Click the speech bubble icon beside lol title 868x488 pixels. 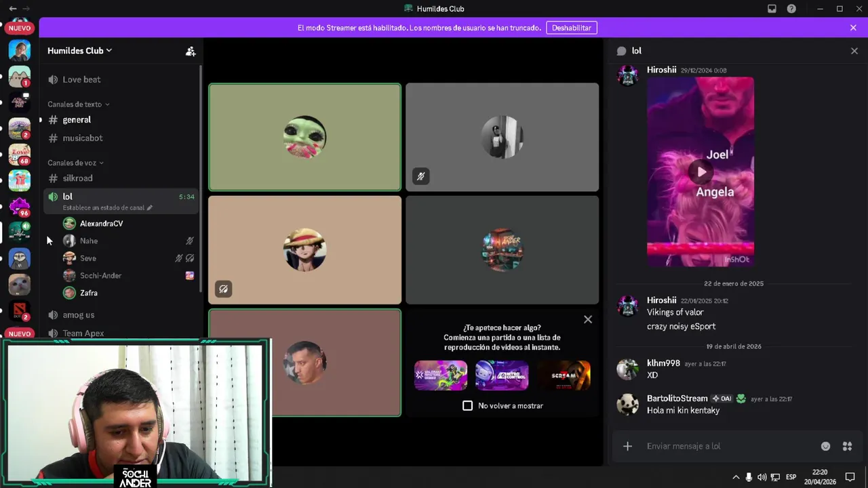621,51
